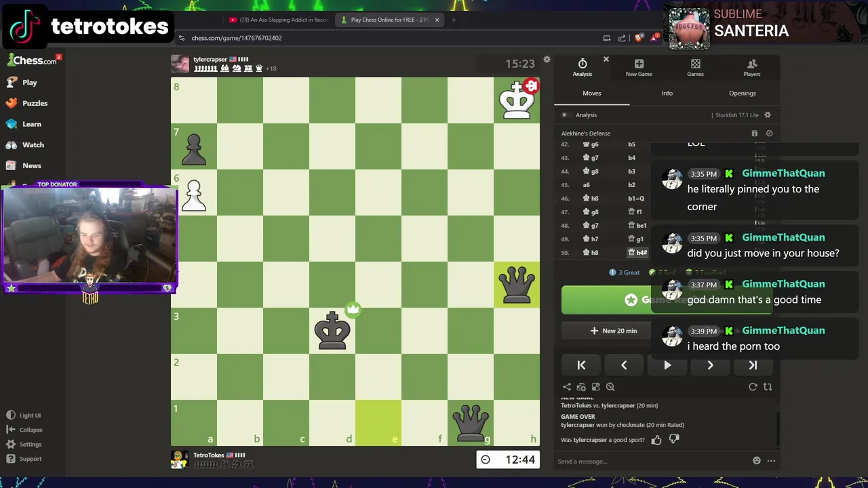The height and width of the screenshot is (488, 868).
Task: Open the Games board icon
Action: [695, 67]
